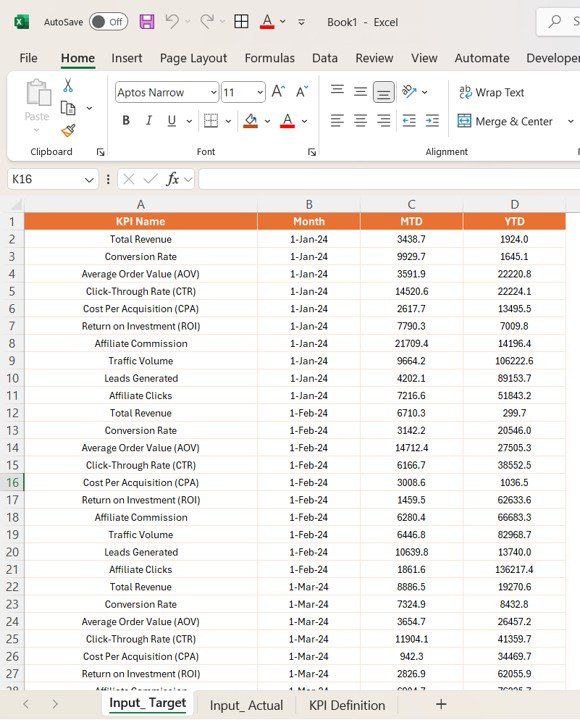Image resolution: width=580 pixels, height=720 pixels.
Task: Increase font size
Action: [278, 91]
